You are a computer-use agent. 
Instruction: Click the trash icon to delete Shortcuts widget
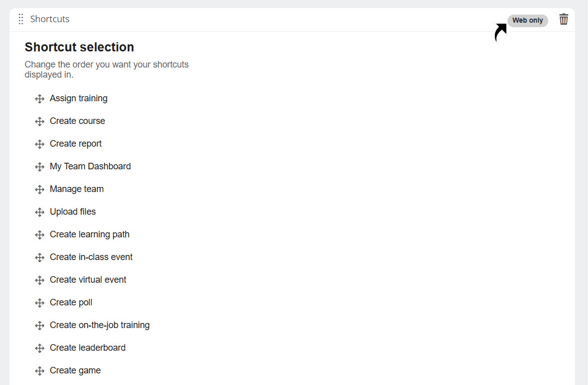click(564, 20)
